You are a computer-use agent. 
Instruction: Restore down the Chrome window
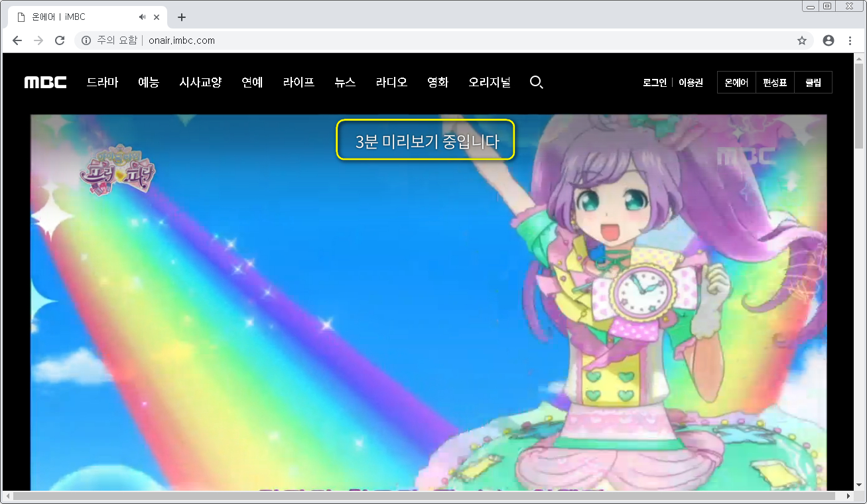[827, 6]
